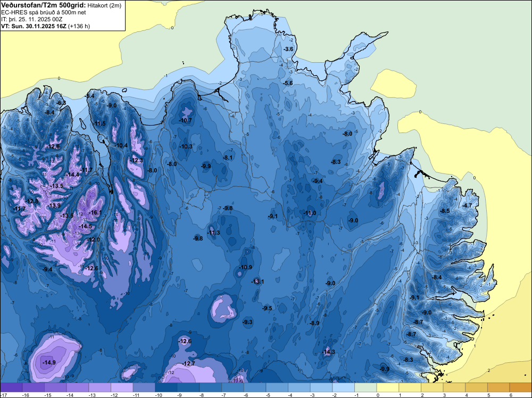This screenshot has height=398, width=532.
Task: Select the -4.7 value on east coast
Action: pyautogui.click(x=467, y=205)
